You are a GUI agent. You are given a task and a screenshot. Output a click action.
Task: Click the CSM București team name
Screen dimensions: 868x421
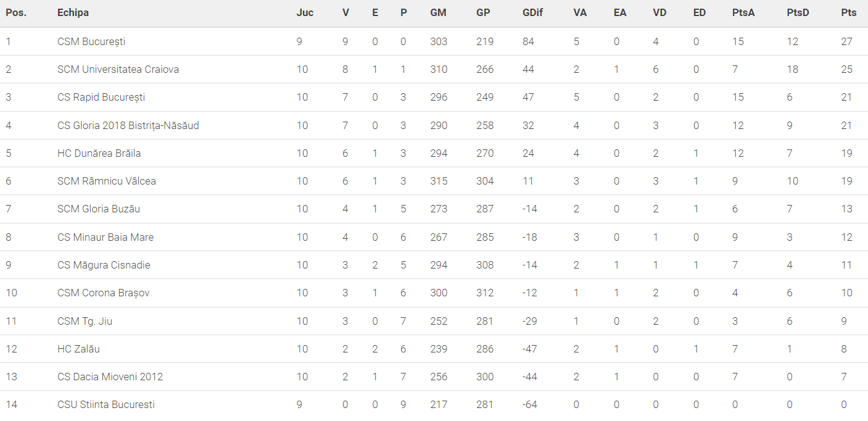[91, 41]
